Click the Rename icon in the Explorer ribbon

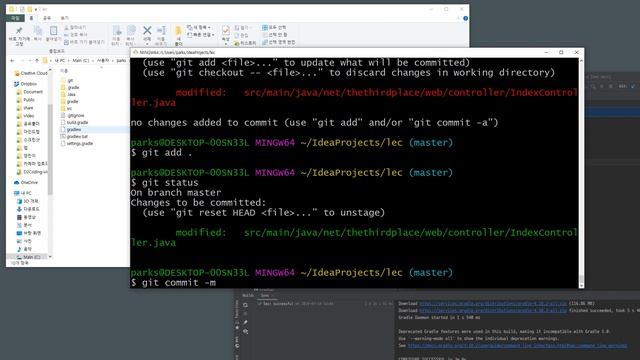click(x=161, y=31)
